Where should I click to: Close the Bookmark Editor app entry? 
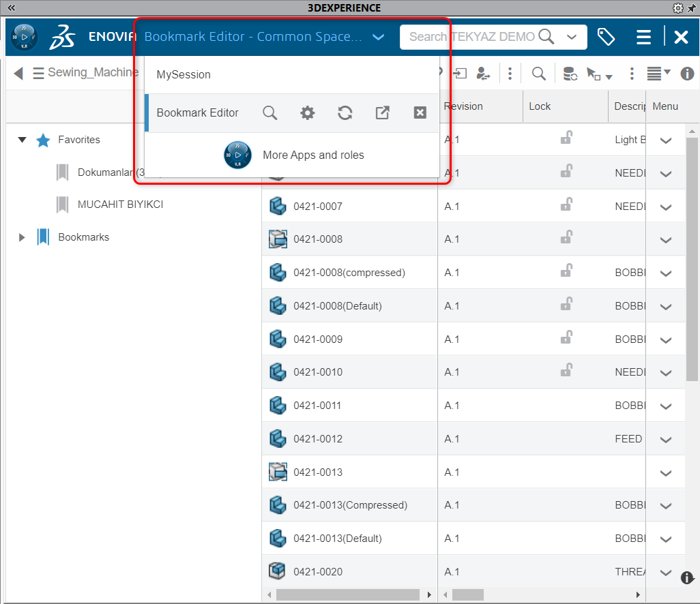click(x=420, y=113)
